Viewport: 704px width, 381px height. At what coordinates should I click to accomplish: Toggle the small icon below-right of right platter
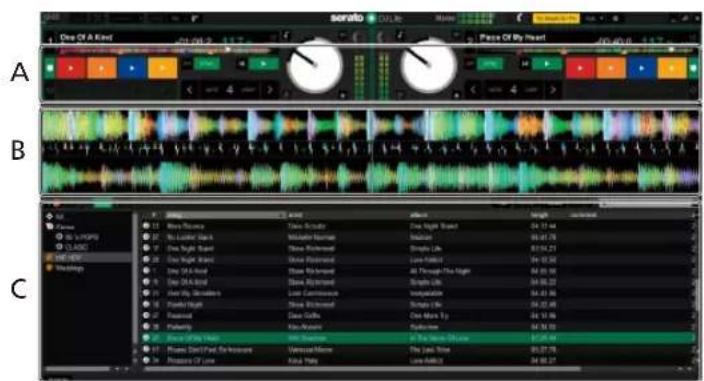(x=457, y=95)
